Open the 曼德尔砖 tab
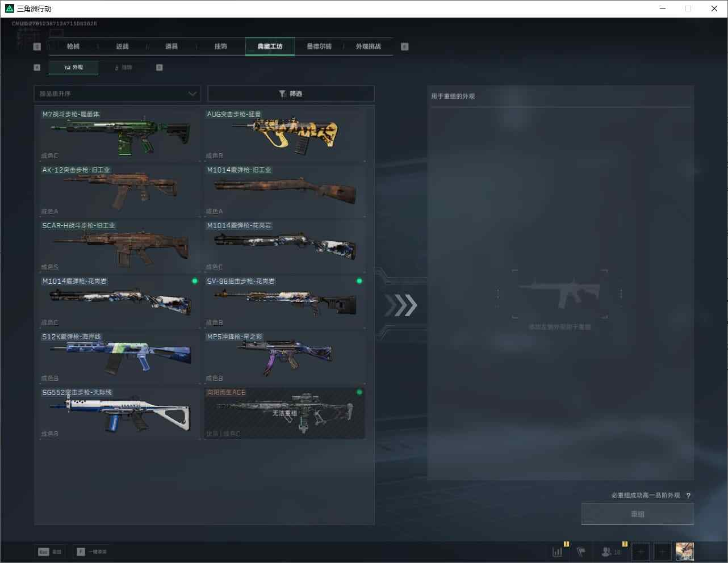Screen dimensions: 728x563 click(319, 47)
